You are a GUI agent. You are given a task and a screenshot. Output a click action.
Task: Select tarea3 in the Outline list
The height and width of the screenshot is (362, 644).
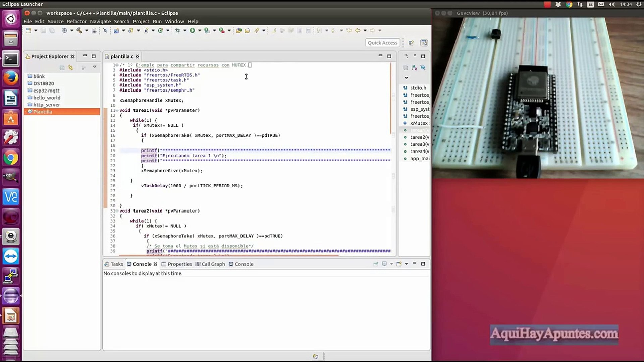click(x=416, y=144)
